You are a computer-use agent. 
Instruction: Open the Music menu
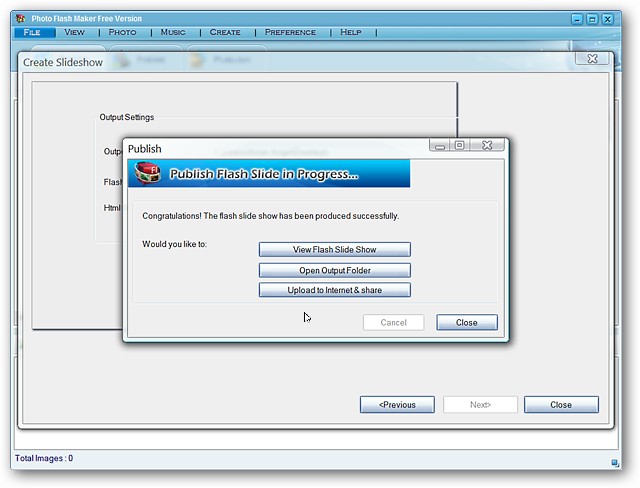click(x=173, y=32)
